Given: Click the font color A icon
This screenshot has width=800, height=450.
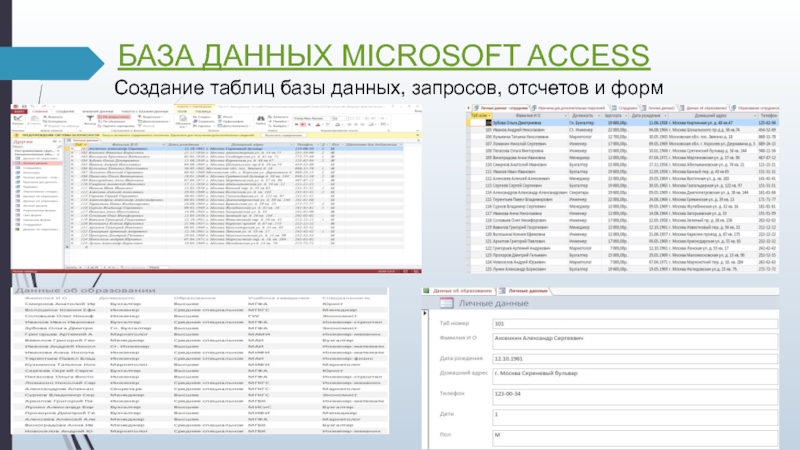Looking at the screenshot, I should [317, 124].
